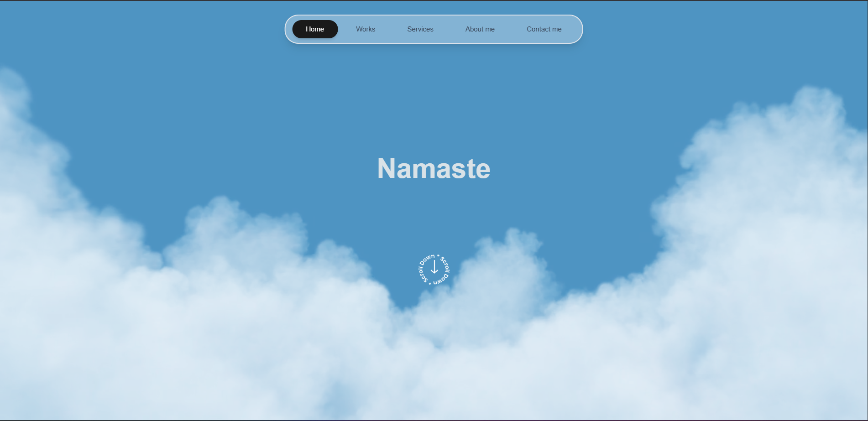Screen dimensions: 868x421
Task: Click the circular Scroll Down badge
Action: (x=434, y=270)
